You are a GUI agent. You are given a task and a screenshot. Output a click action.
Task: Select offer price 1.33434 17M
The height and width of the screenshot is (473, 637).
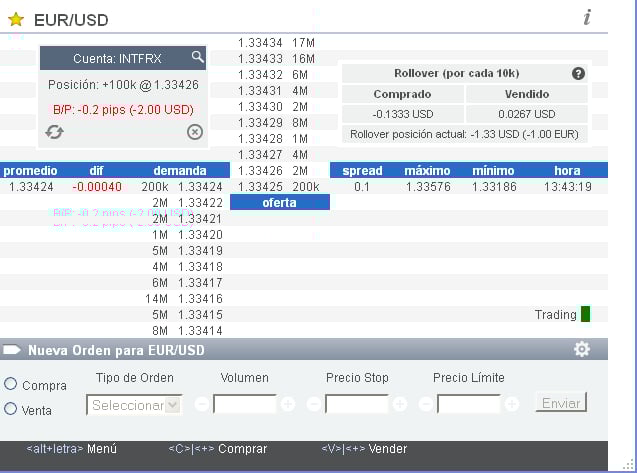277,43
